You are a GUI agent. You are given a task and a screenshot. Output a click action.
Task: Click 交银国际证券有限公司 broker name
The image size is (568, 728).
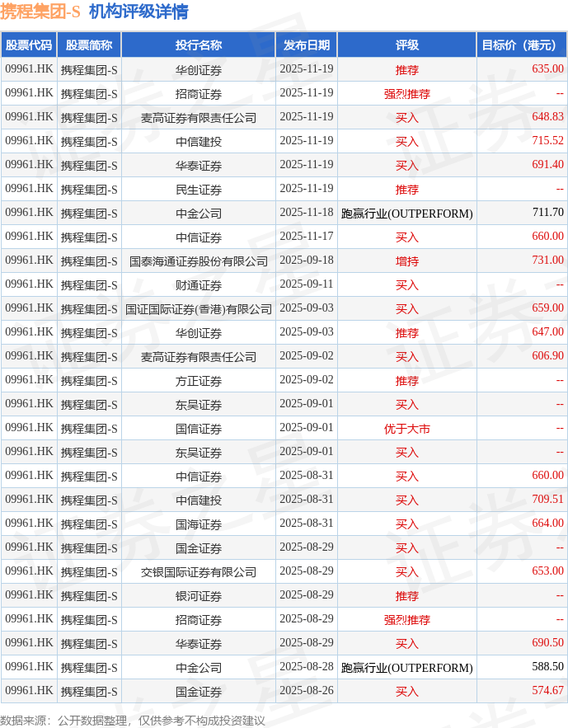199,572
